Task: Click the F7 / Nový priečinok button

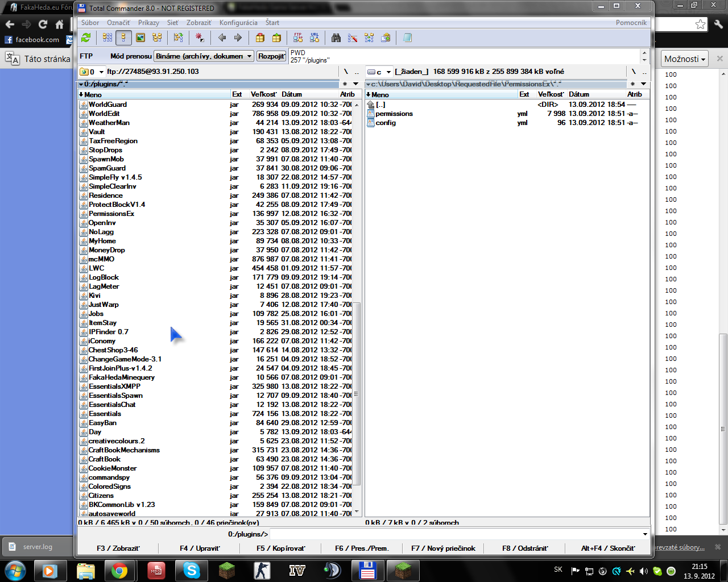Action: 444,548
